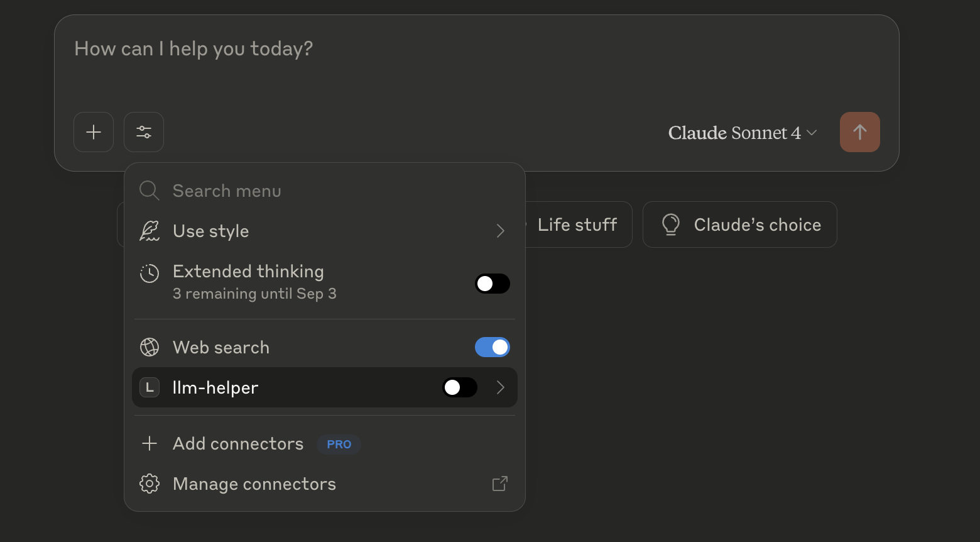Image resolution: width=980 pixels, height=542 pixels.
Task: Click the PRO badge next to Add connectors
Action: [339, 444]
